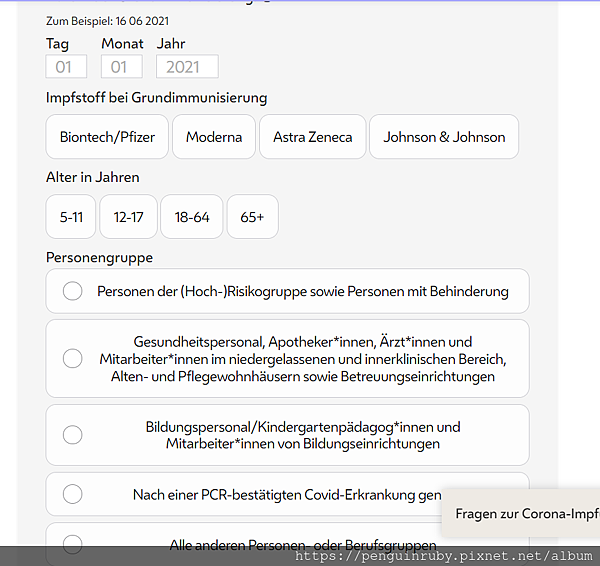The height and width of the screenshot is (566, 600).
Task: Click the Jahr year input field
Action: point(187,67)
